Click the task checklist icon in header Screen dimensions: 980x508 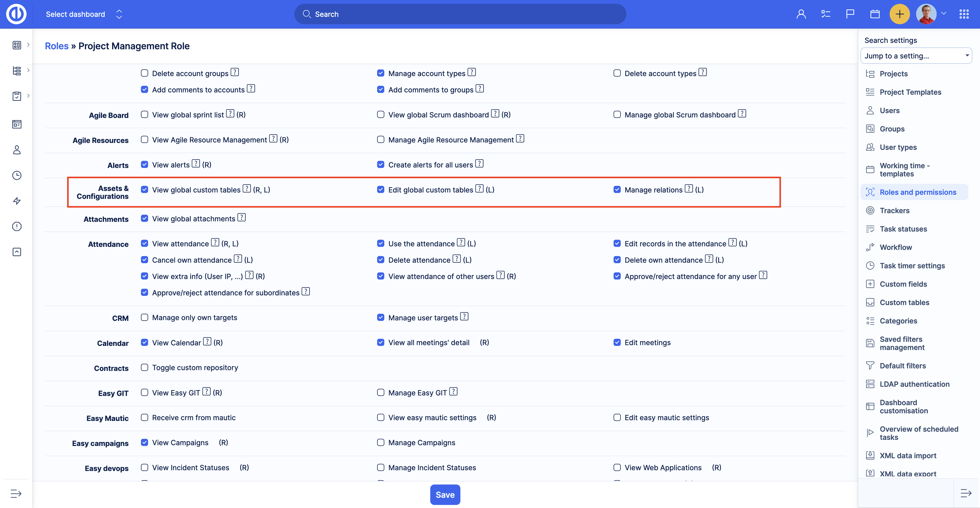point(826,15)
